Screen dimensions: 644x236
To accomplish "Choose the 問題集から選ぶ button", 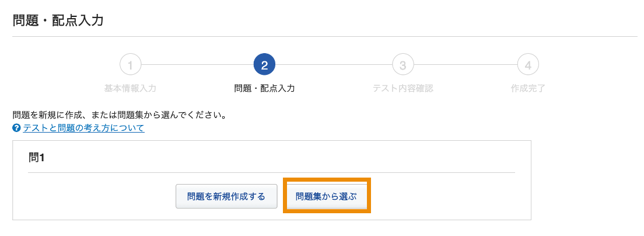I will point(327,196).
